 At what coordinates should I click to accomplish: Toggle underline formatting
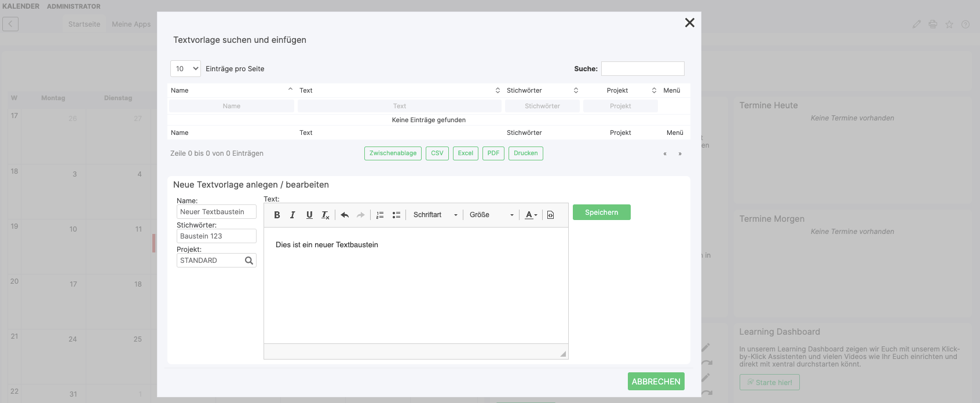click(x=309, y=215)
